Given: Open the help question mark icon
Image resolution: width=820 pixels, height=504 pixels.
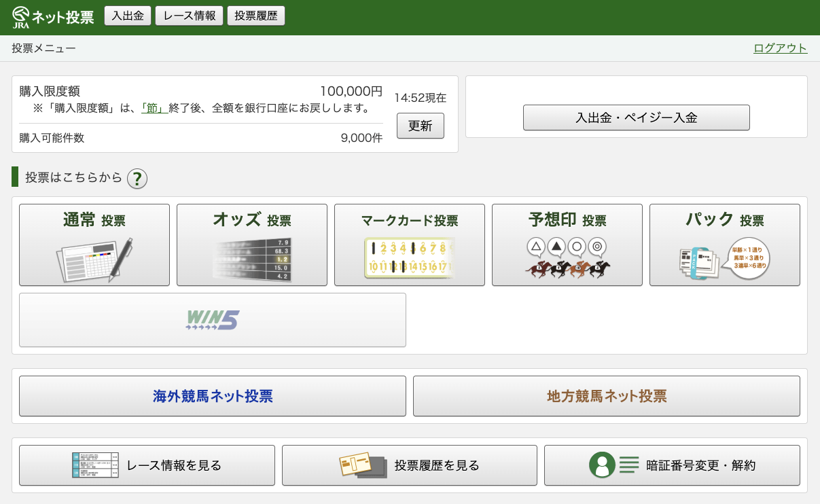Looking at the screenshot, I should [137, 179].
